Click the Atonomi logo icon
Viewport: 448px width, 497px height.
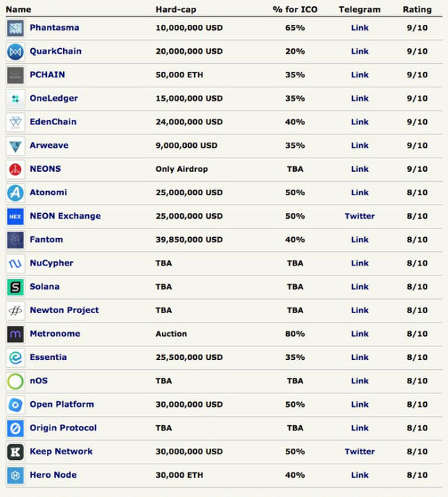point(16,193)
